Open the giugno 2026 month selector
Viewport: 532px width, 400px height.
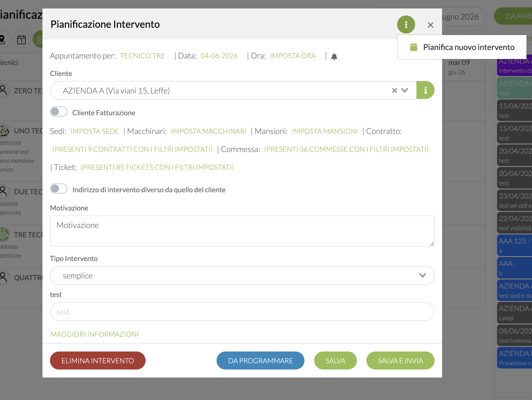pyautogui.click(x=462, y=16)
